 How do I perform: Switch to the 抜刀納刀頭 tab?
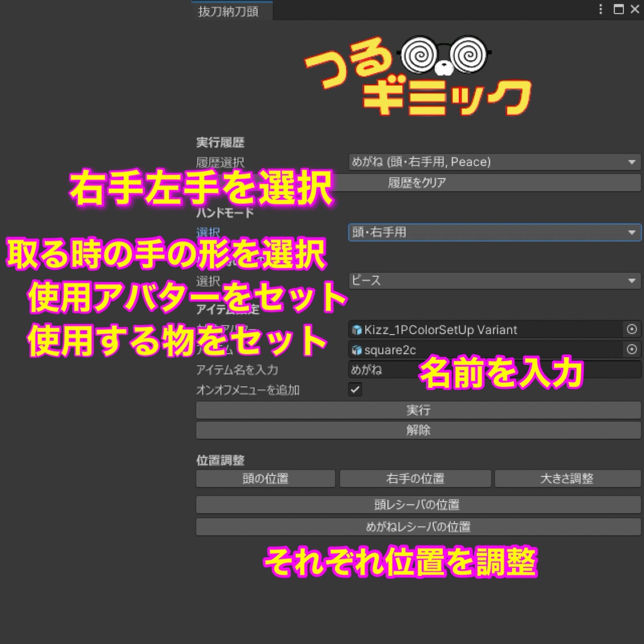coord(231,11)
